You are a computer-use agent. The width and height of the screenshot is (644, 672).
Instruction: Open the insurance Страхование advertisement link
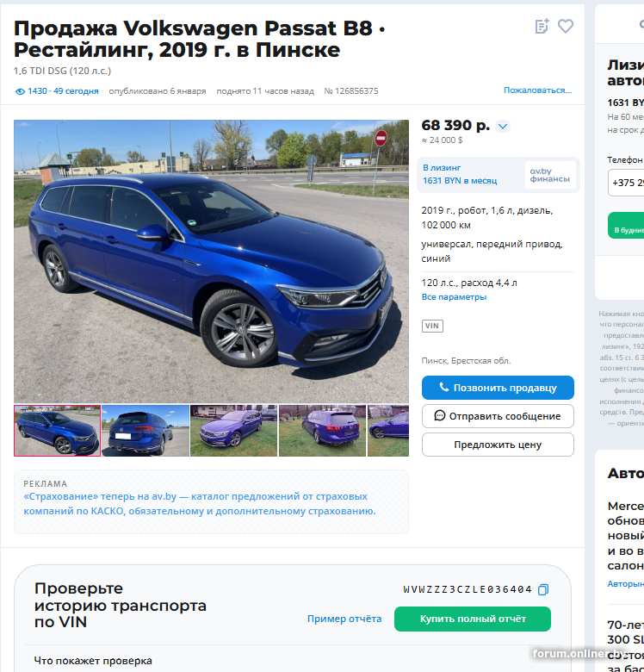tap(200, 504)
